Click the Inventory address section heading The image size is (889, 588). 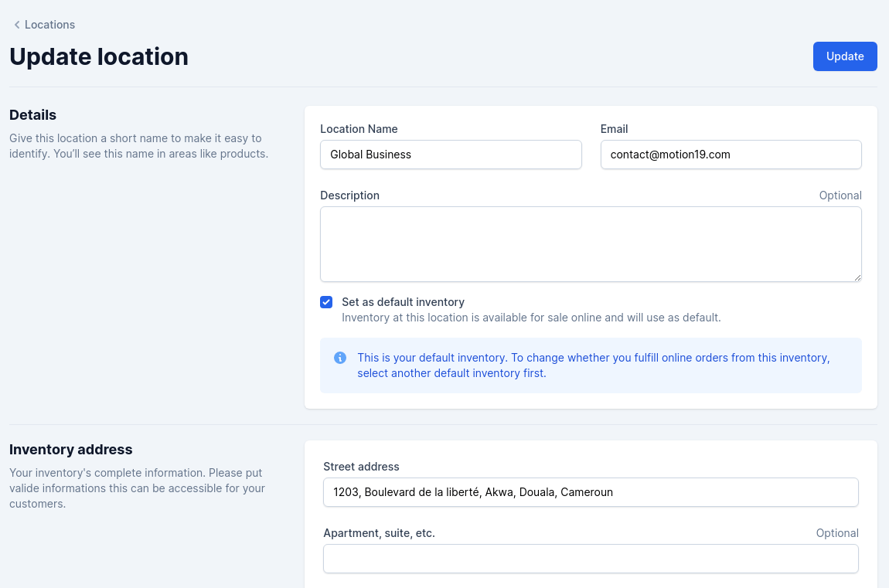pos(71,450)
